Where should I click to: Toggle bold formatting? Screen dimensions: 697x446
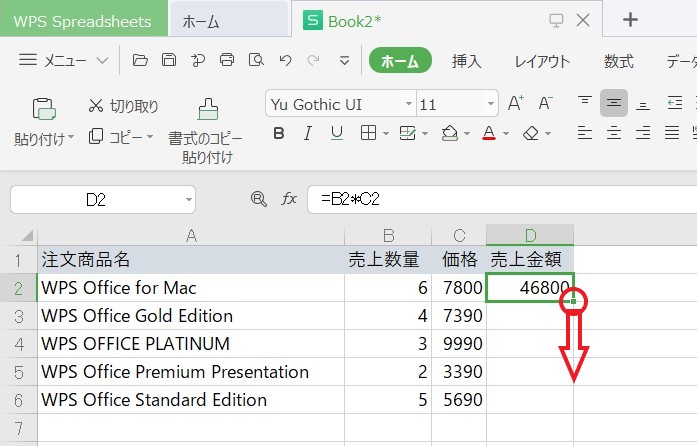tap(279, 133)
